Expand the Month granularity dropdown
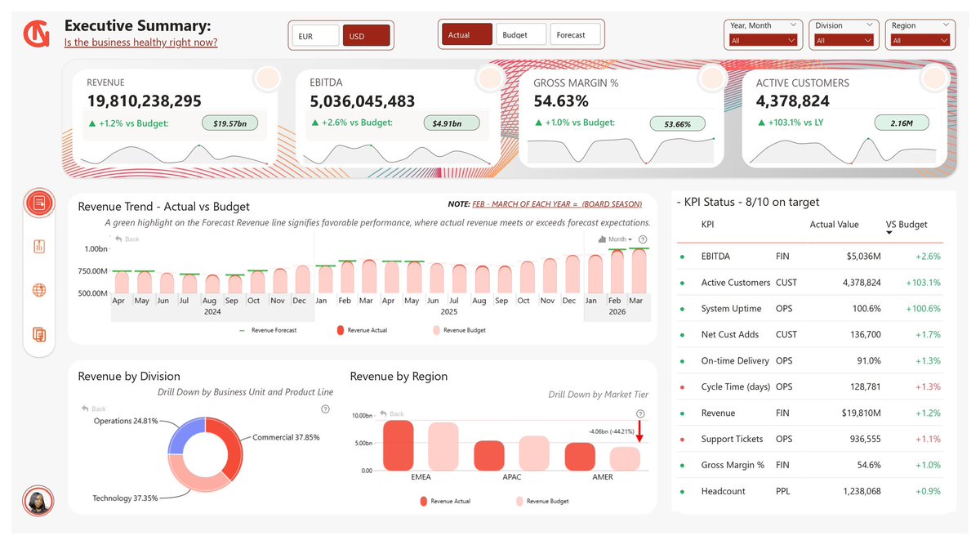The height and width of the screenshot is (545, 980). [x=620, y=239]
